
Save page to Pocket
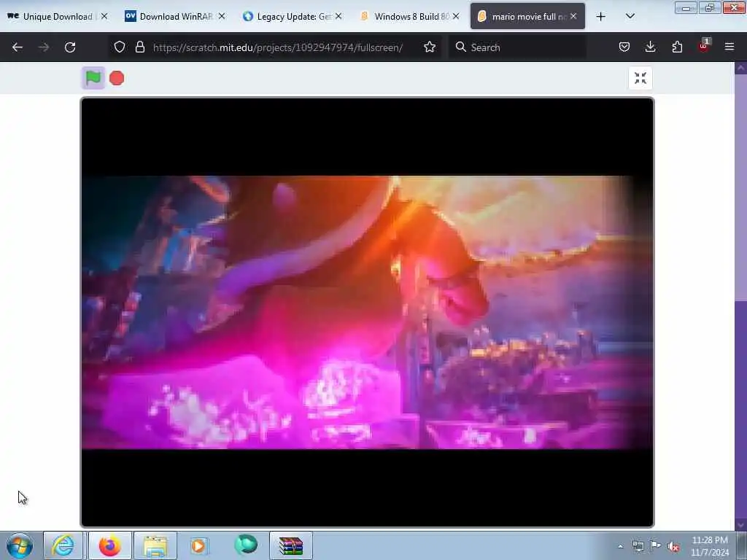(x=624, y=47)
